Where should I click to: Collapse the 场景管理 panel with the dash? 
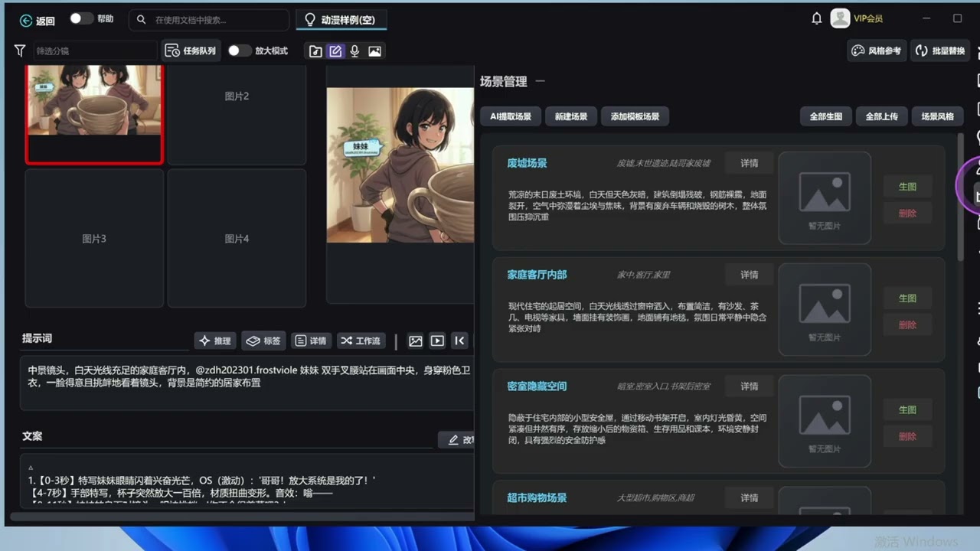(541, 81)
